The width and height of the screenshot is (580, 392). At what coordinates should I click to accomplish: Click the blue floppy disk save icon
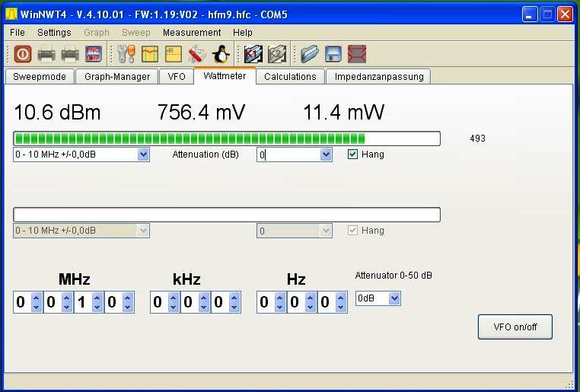[333, 54]
